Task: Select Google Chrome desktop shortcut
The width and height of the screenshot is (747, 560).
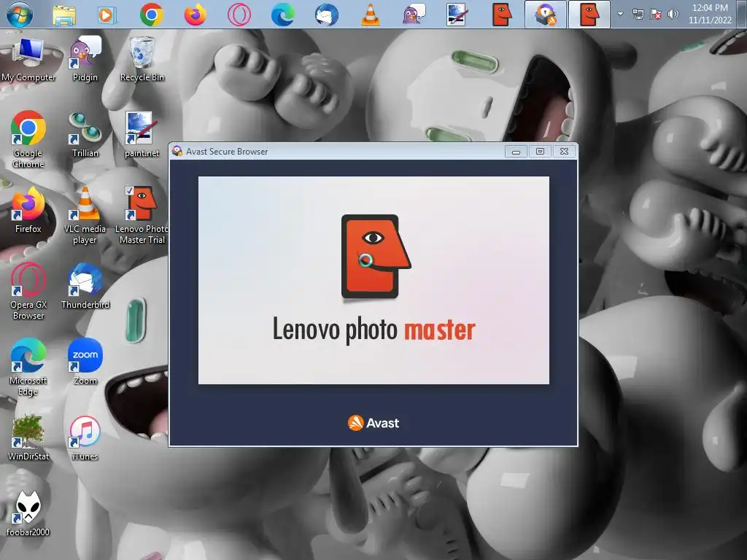Action: tap(28, 139)
